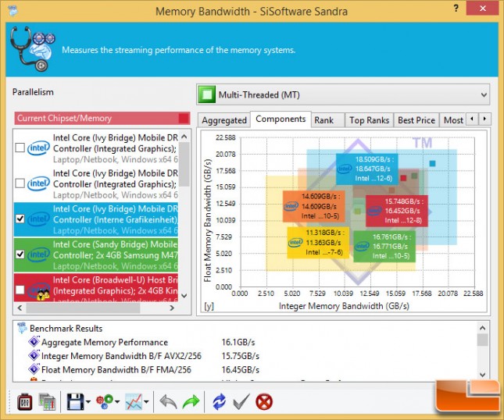Open the Rank tab

click(327, 120)
